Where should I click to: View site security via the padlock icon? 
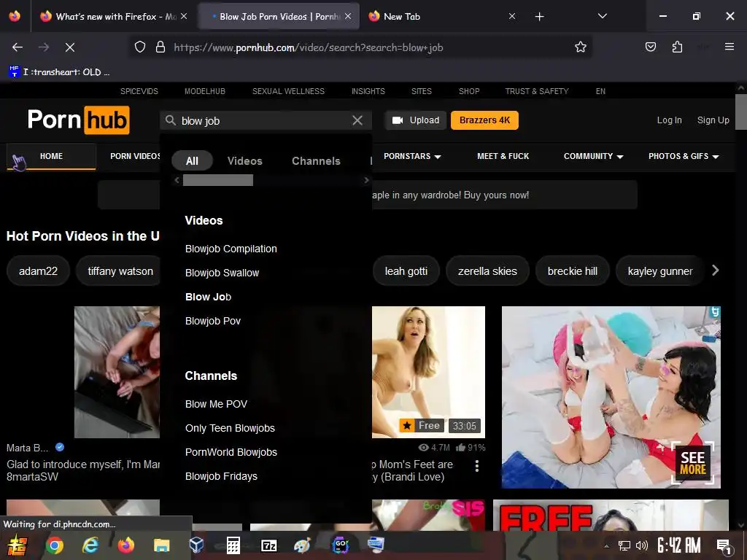(x=160, y=47)
